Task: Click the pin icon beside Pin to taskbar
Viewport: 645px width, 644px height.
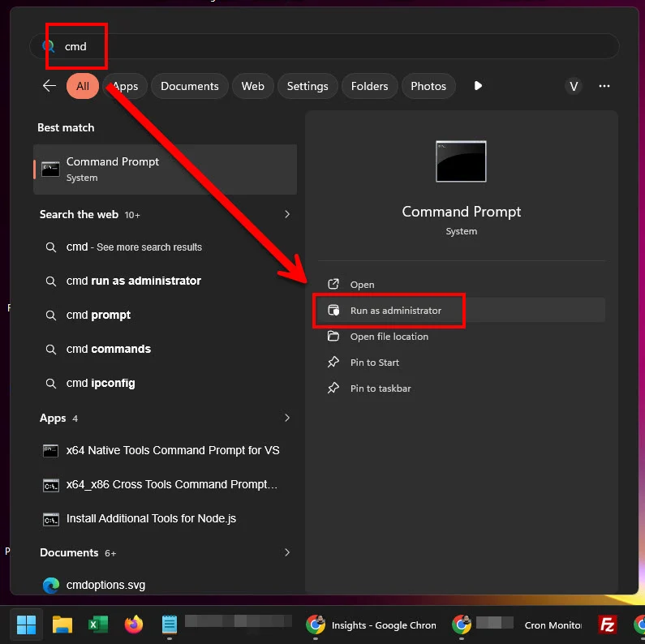Action: point(333,388)
